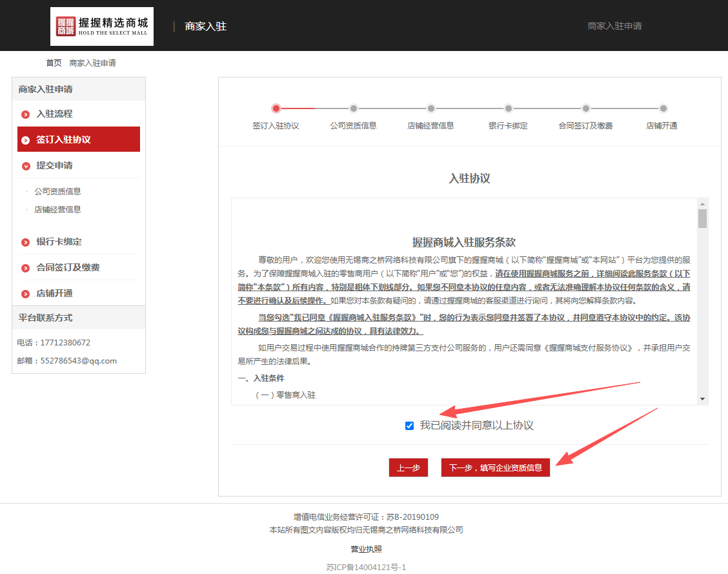The image size is (728, 574).
Task: Click 商家入驻申请 in the top header
Action: (614, 26)
